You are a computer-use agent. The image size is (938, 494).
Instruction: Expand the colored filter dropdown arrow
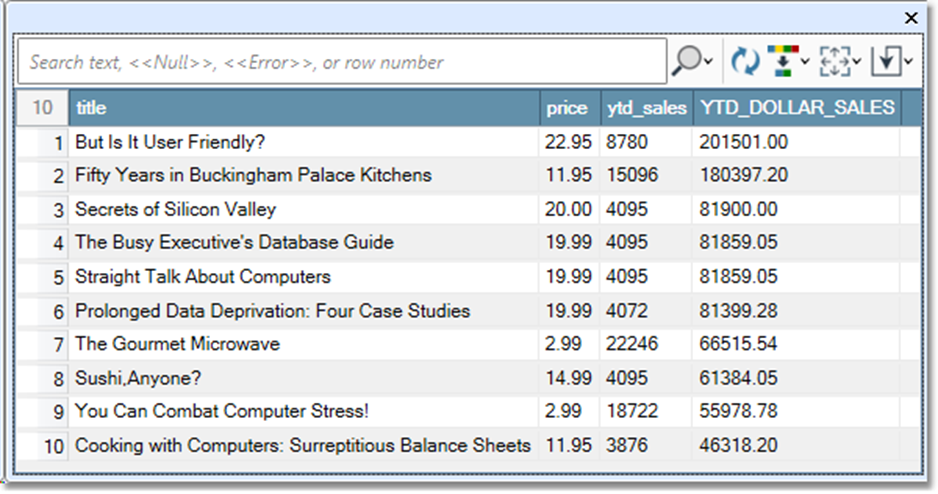(x=805, y=62)
